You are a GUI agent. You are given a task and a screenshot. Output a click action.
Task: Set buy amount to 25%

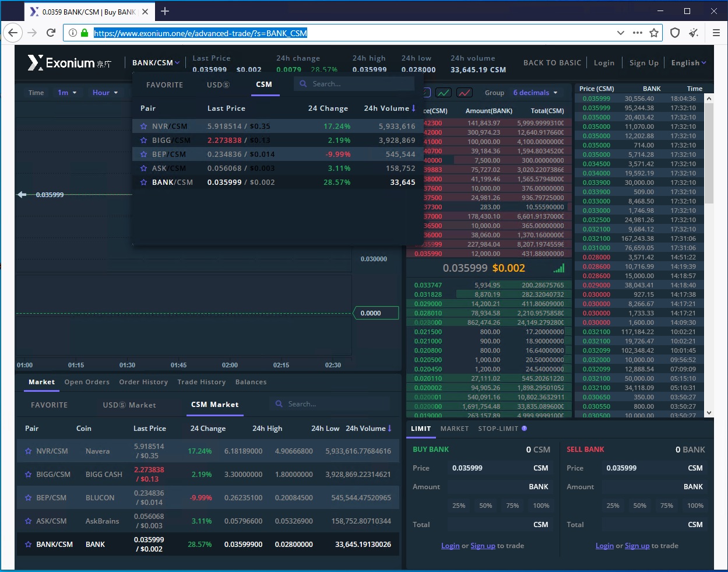(x=459, y=506)
